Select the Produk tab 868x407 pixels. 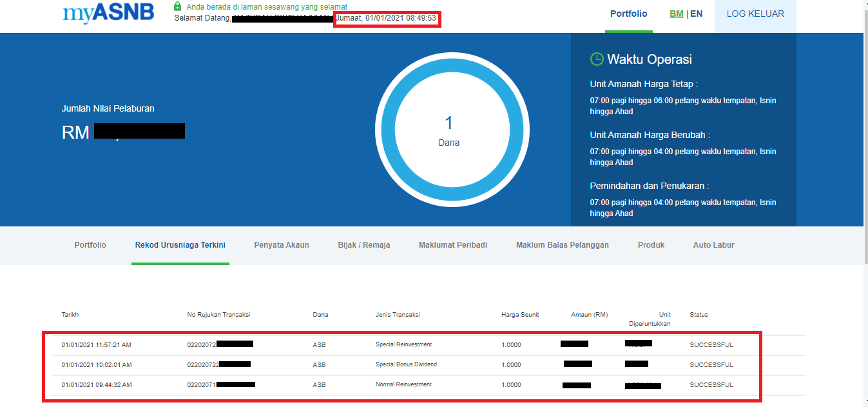[651, 245]
